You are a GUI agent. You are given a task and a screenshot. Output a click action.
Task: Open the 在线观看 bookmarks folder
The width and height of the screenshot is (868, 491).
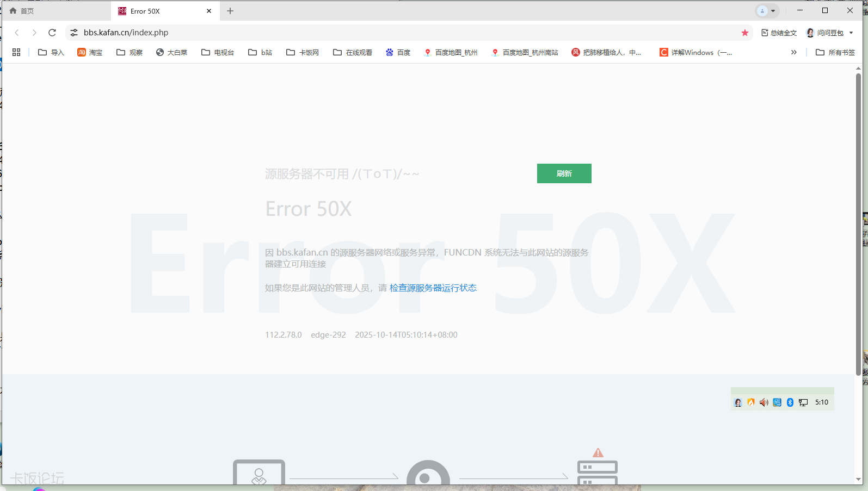tap(353, 52)
